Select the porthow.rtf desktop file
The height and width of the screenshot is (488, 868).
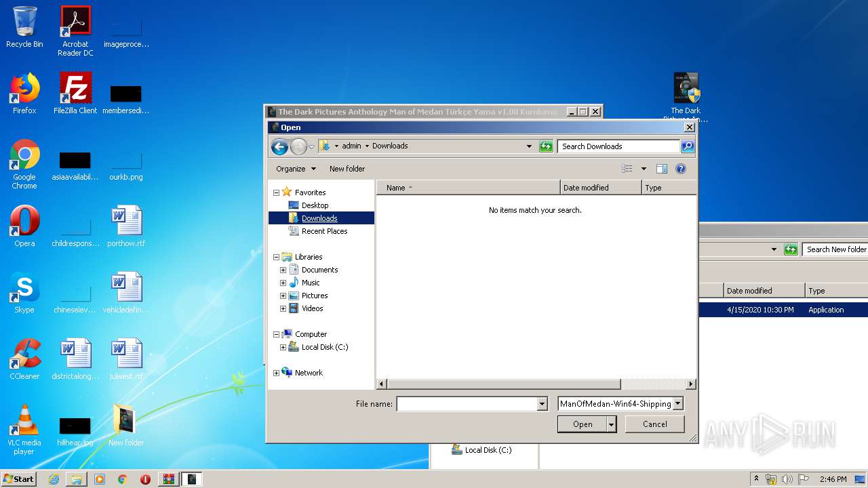(126, 226)
